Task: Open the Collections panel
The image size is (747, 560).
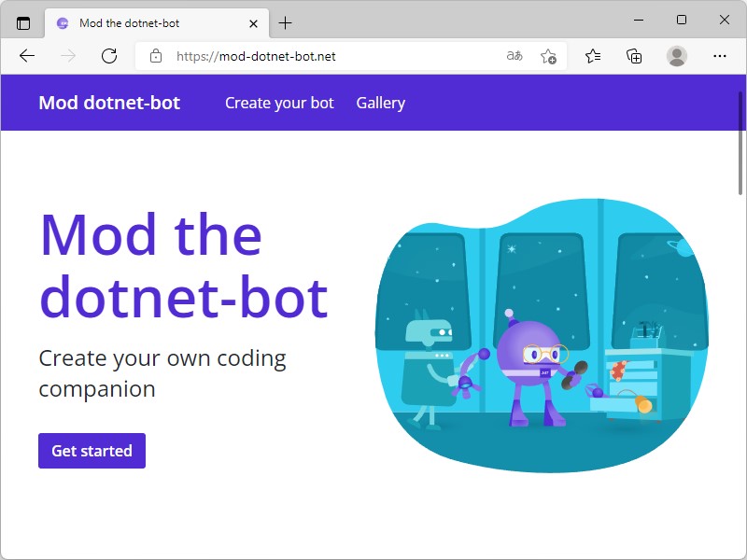Action: [634, 56]
